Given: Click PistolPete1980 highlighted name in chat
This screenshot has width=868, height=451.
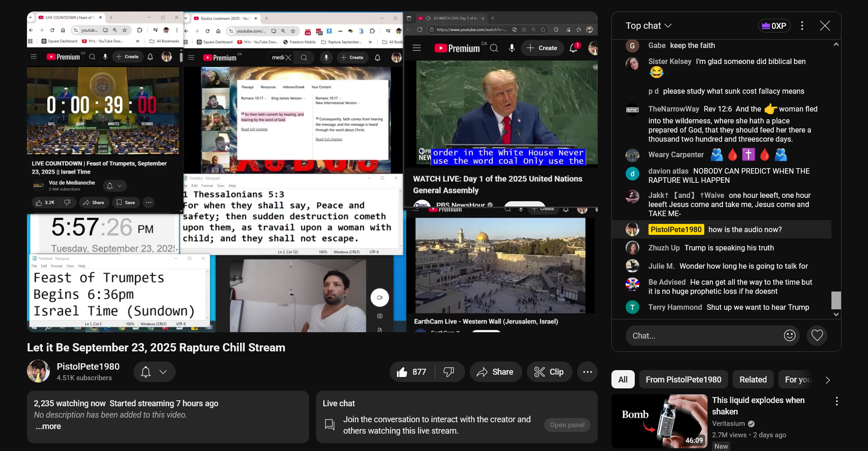Looking at the screenshot, I should pos(676,229).
